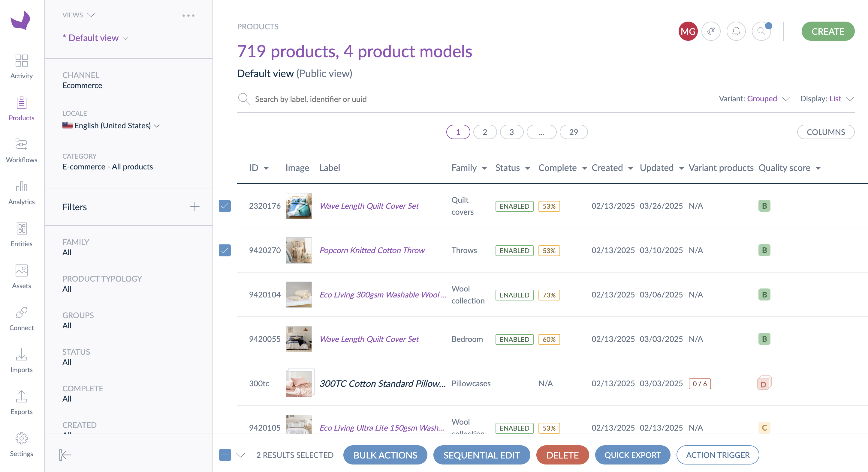Click the CREATE button

tap(828, 31)
